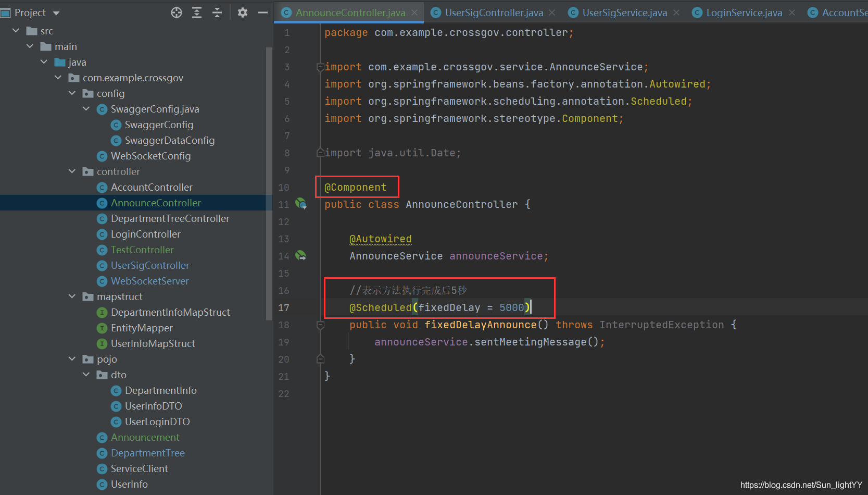Click the autowired dependency gutter icon on line 14
Viewport: 868px width, 495px height.
301,255
